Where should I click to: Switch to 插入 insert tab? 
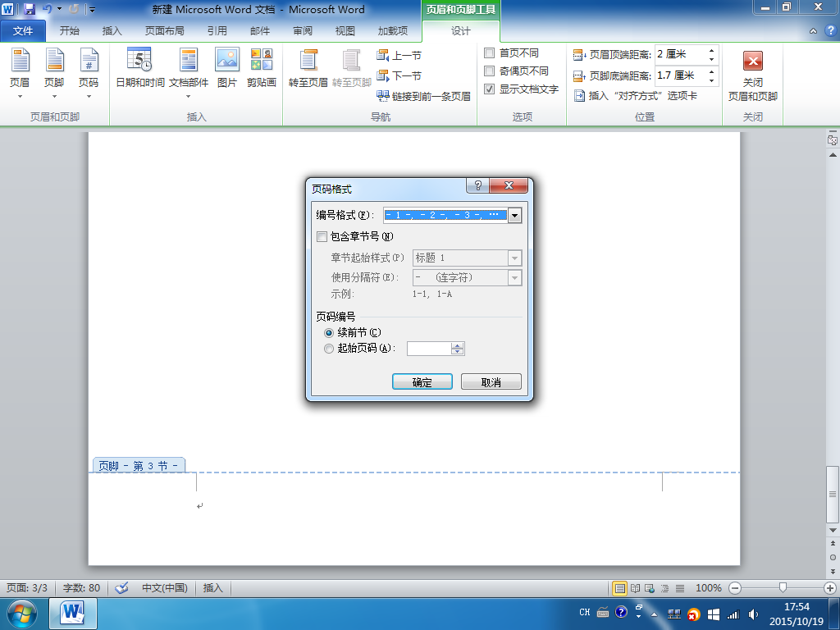pyautogui.click(x=112, y=31)
